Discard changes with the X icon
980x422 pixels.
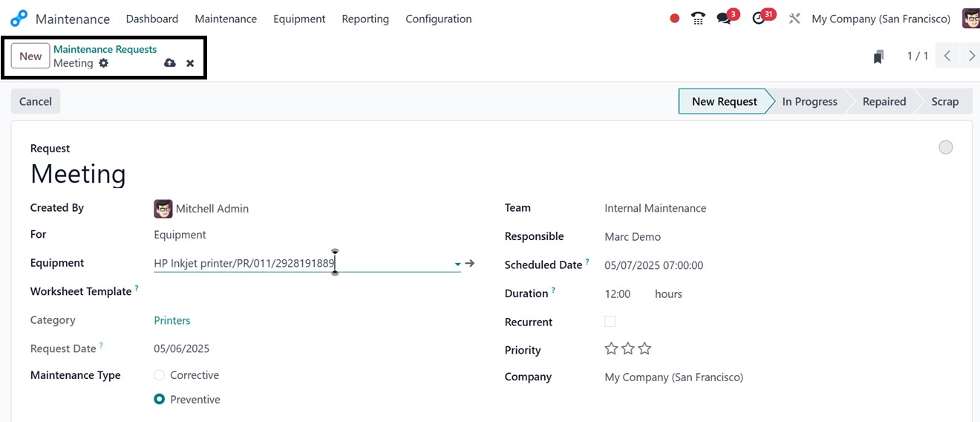coord(190,63)
